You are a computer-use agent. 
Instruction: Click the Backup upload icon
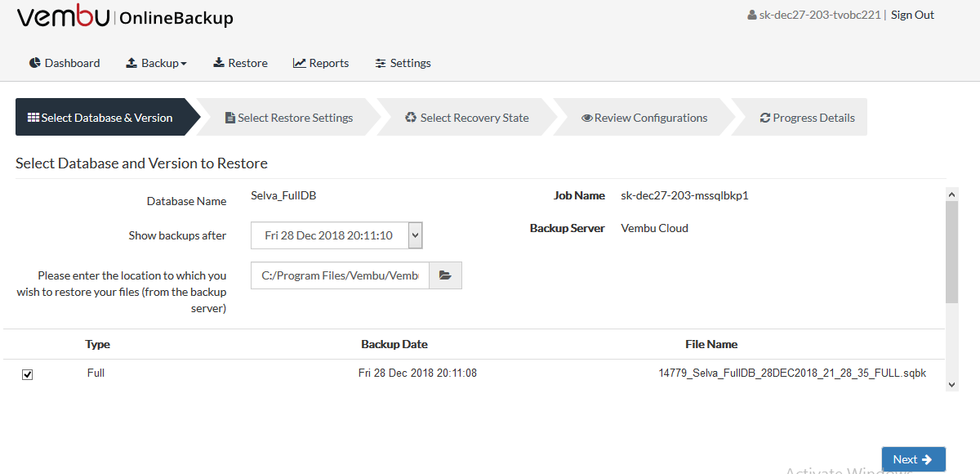[131, 63]
